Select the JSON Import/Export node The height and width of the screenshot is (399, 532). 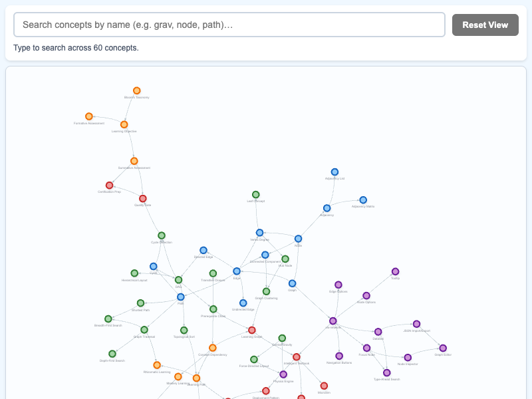pyautogui.click(x=417, y=324)
